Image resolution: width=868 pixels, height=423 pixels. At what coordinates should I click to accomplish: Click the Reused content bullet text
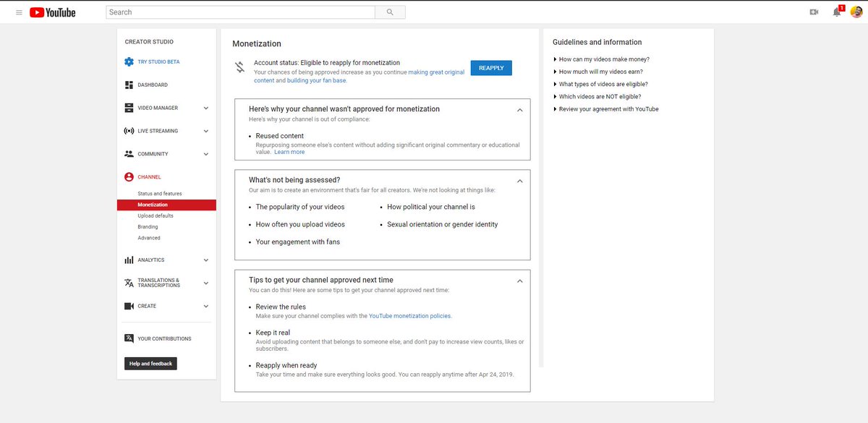pos(280,136)
